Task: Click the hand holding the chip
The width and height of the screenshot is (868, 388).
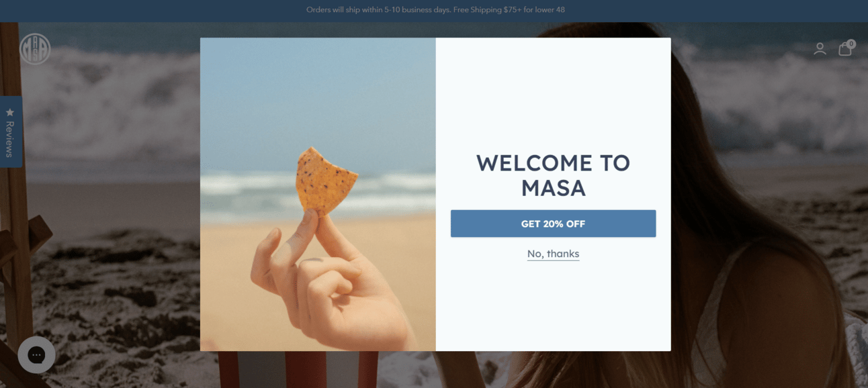Action: tap(322, 282)
